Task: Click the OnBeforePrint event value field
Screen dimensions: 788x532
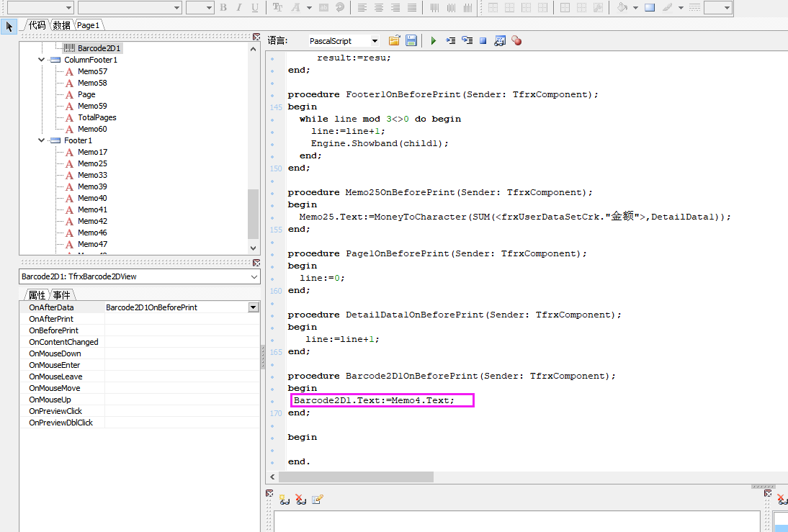Action: [182, 330]
